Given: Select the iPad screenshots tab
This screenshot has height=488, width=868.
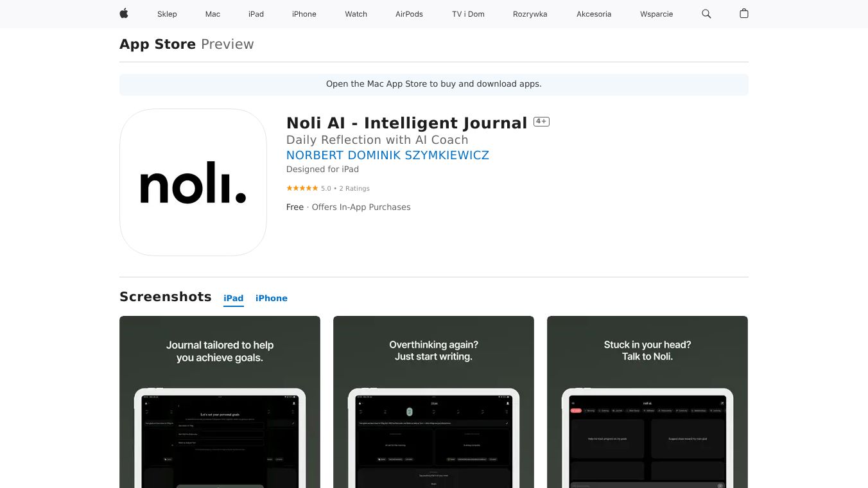Looking at the screenshot, I should 234,299.
